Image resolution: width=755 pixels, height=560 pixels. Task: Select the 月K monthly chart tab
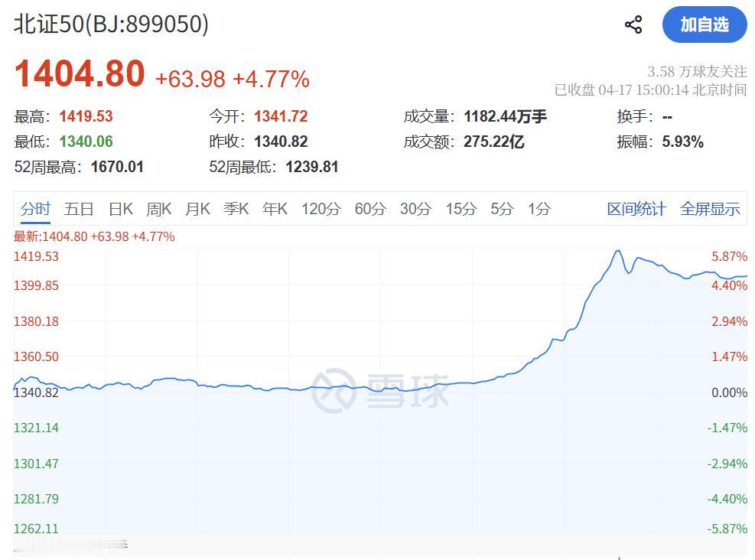pos(197,208)
